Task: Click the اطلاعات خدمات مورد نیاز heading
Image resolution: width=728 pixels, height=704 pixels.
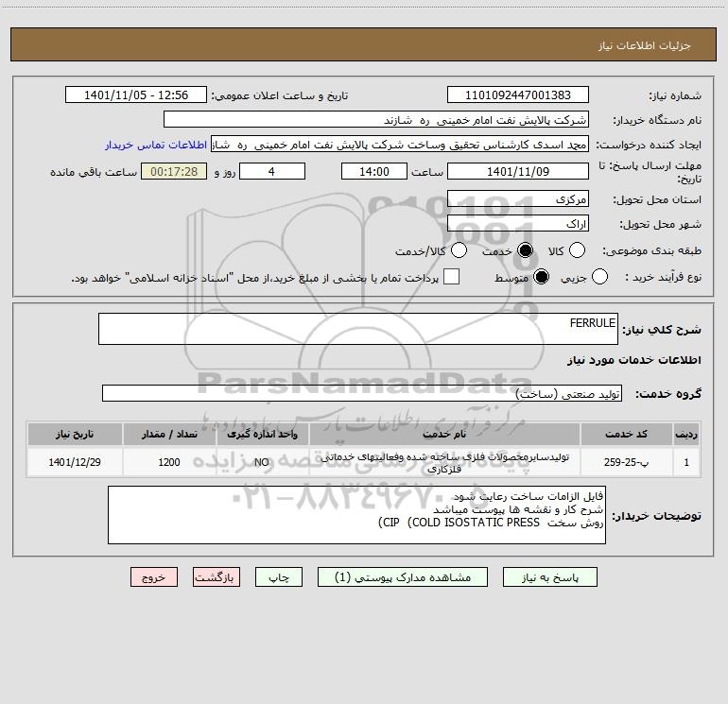Action: (x=633, y=360)
